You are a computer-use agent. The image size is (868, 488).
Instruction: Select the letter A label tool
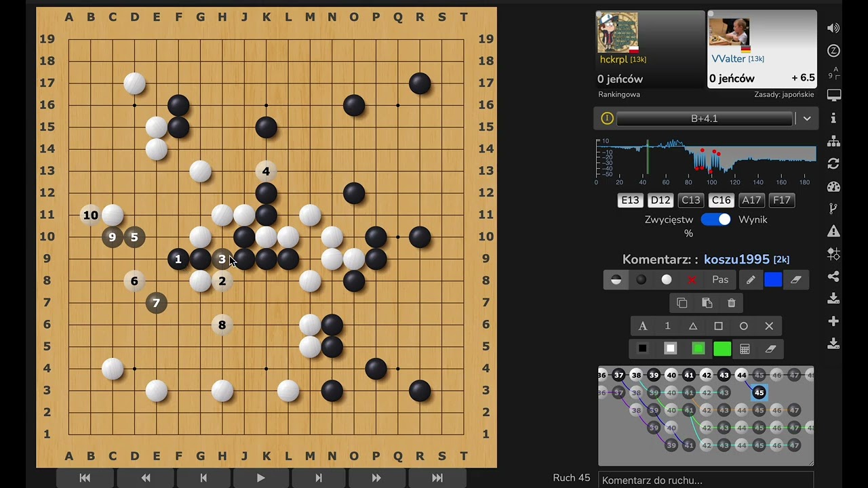643,326
